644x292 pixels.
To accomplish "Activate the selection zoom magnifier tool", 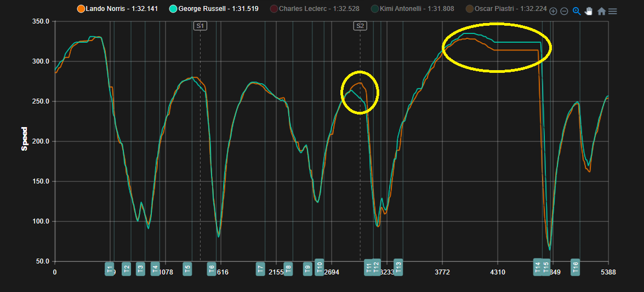I will [x=577, y=11].
